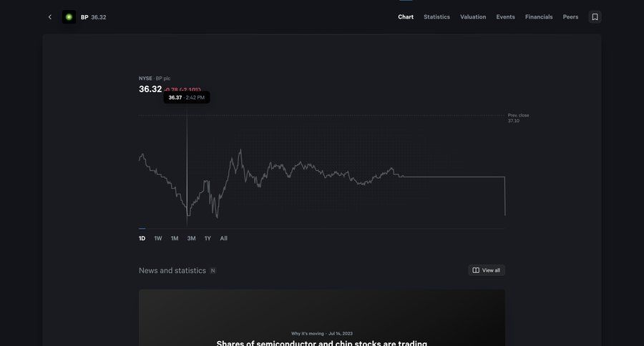This screenshot has height=346, width=644.
Task: Open the Financials tab
Action: [539, 17]
